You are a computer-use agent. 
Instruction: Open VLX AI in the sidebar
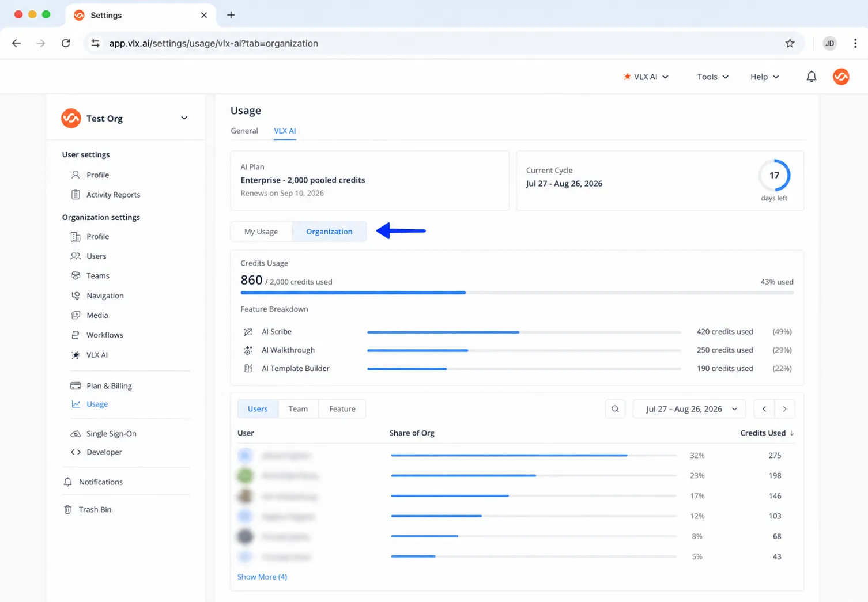coord(89,355)
